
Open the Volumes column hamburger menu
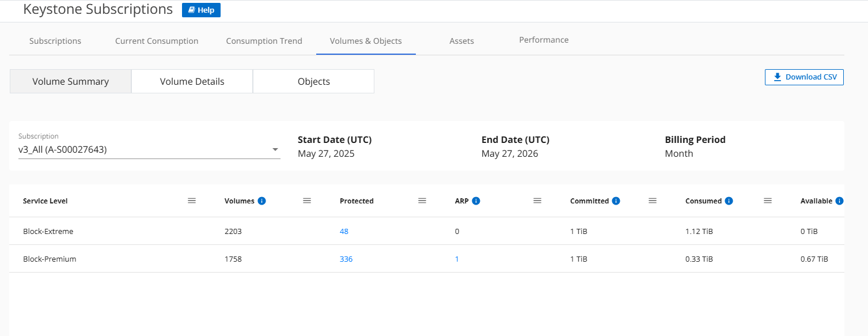(x=307, y=201)
